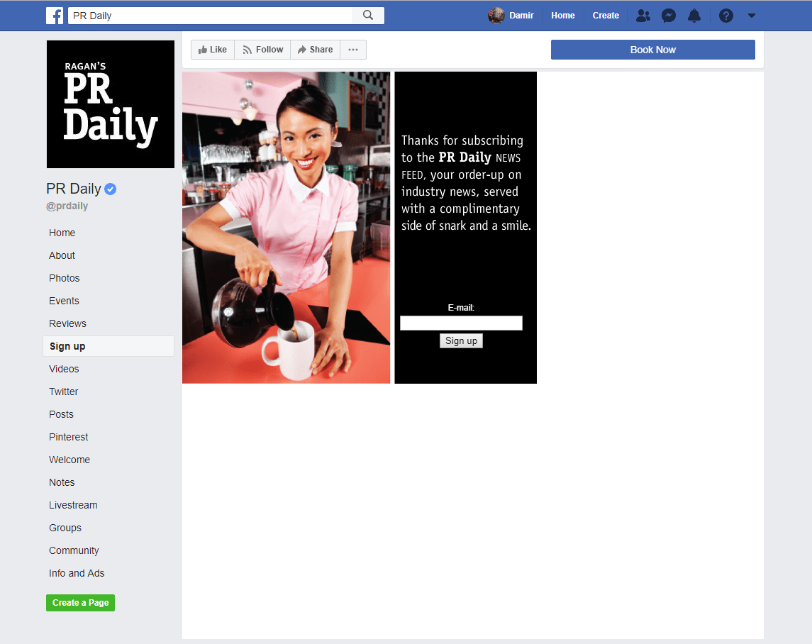
Task: Click the Facebook logo icon
Action: point(55,16)
